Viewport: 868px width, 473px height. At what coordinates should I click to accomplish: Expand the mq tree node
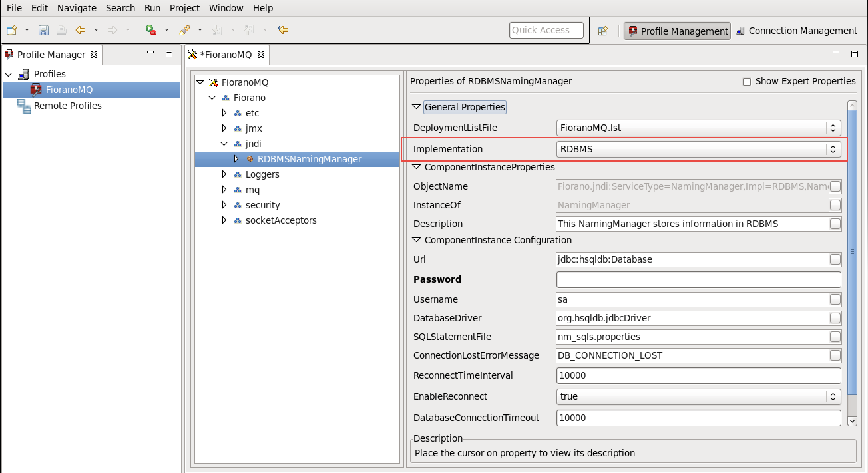[224, 190]
